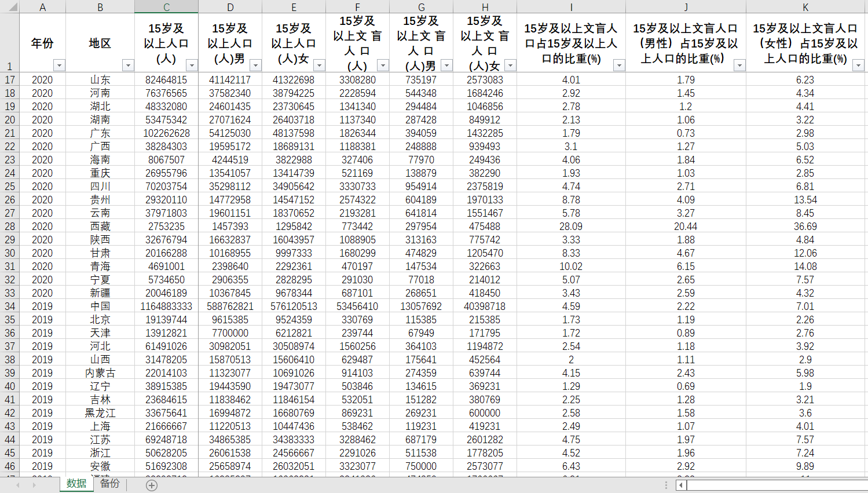Click the 黑龙江 region cell
Image resolution: width=868 pixels, height=493 pixels.
100,413
